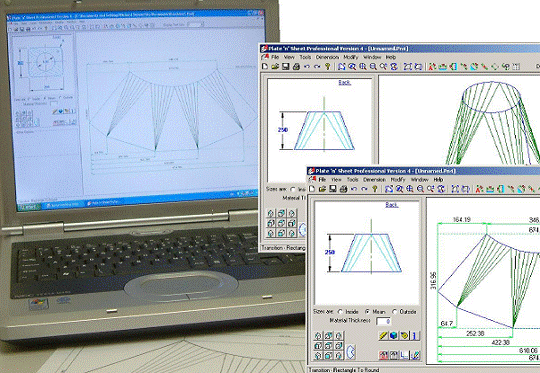
Task: Click the curved cone-pattern shape icon
Action: pyautogui.click(x=351, y=352)
